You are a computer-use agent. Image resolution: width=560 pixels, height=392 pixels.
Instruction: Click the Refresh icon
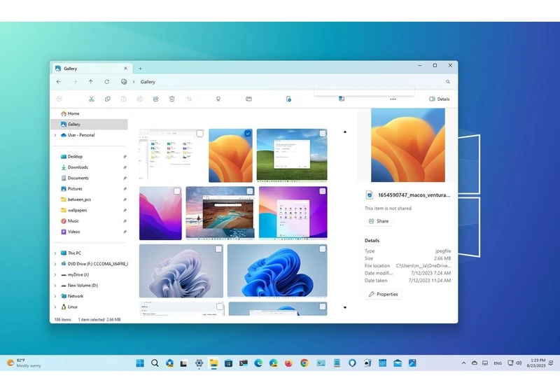107,82
